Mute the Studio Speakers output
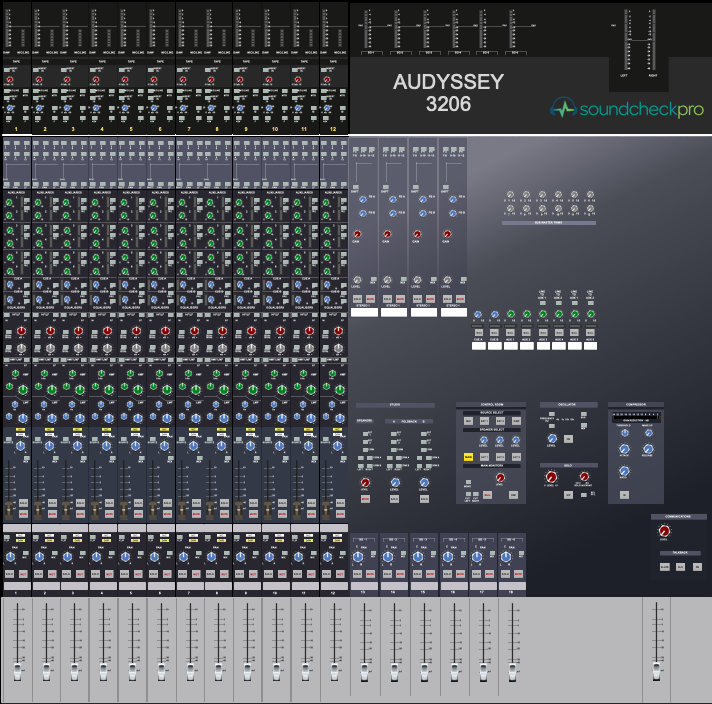Viewport: 712px width, 704px height. point(365,499)
